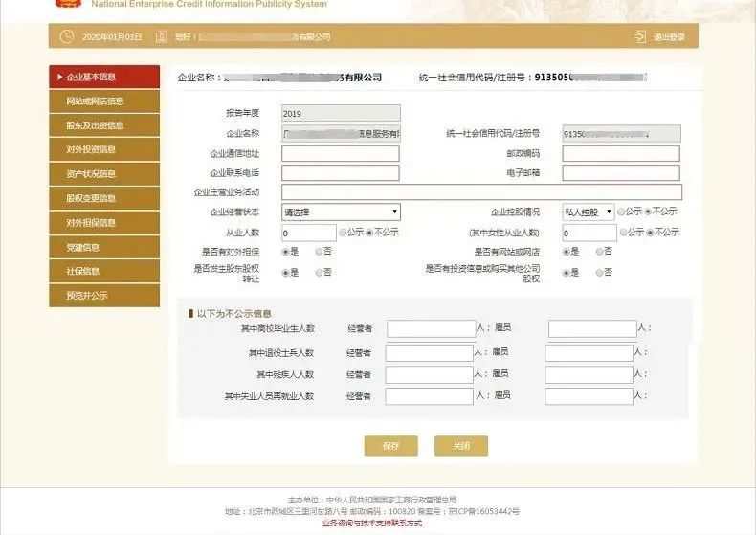Click the 从业人数 input field

[309, 233]
